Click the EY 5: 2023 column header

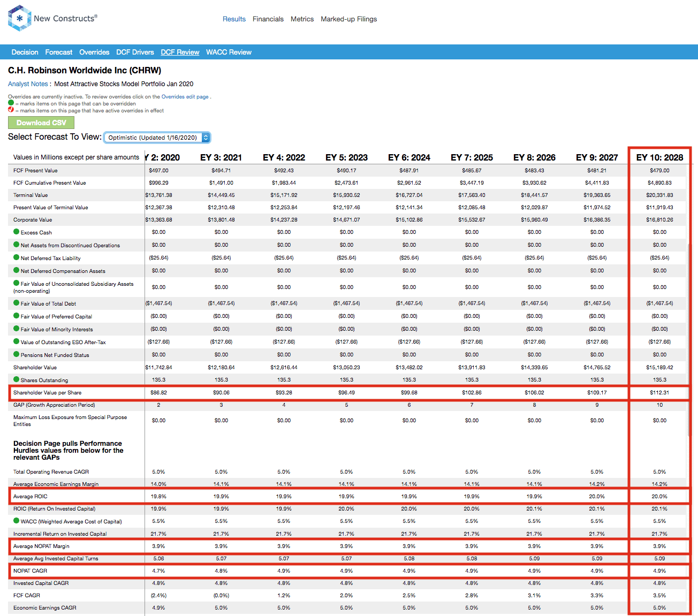(x=346, y=157)
